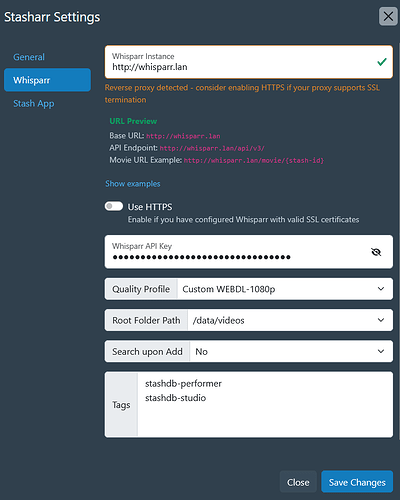The image size is (400, 500).
Task: Click Save Changes button
Action: 357,482
